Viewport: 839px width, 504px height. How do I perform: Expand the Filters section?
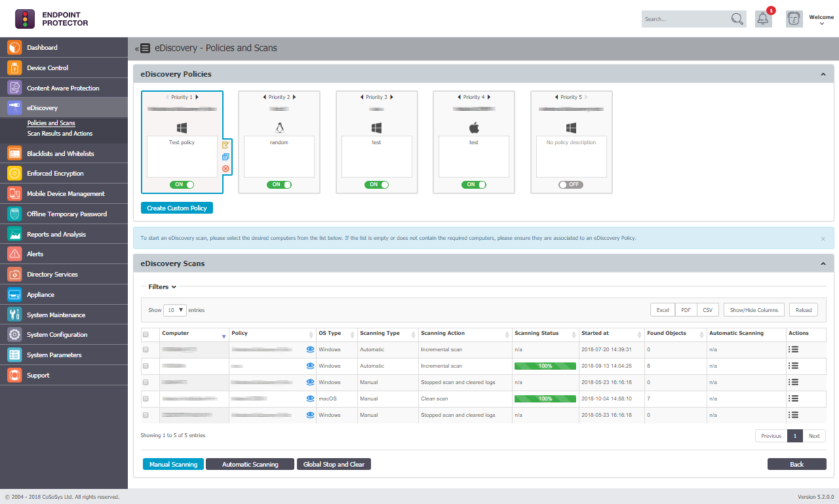click(x=161, y=286)
